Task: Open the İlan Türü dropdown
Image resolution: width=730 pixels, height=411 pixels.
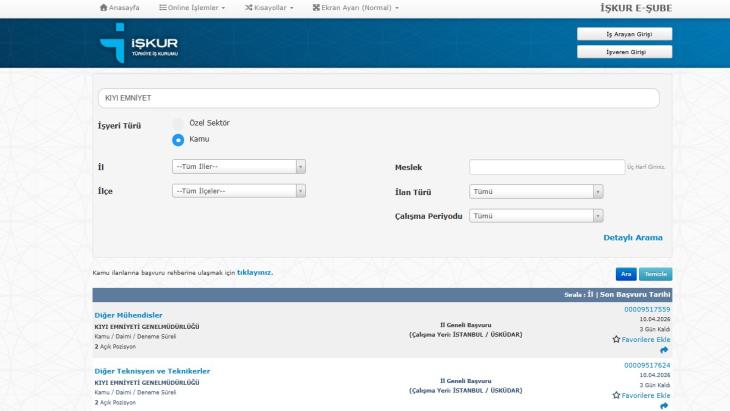Action: (x=536, y=191)
